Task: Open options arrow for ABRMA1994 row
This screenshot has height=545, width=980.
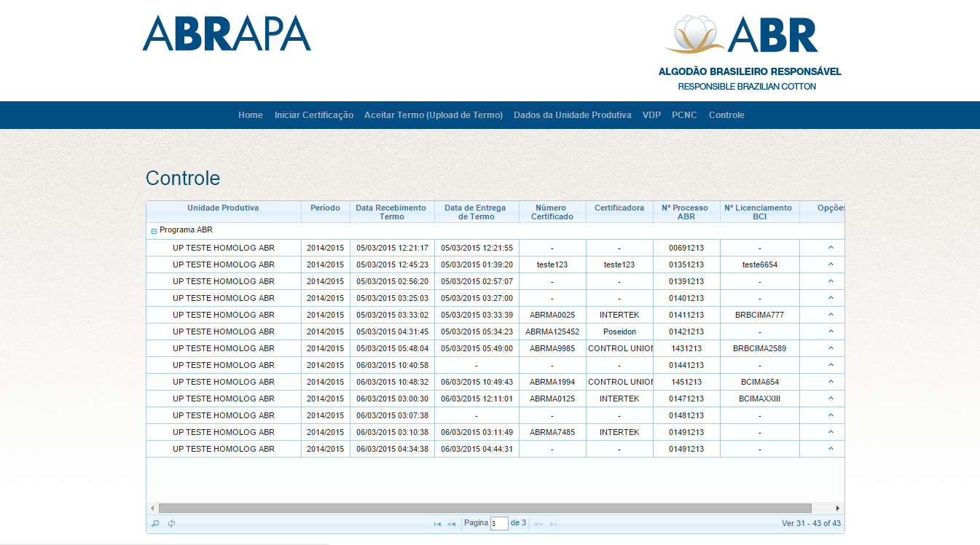Action: point(831,382)
